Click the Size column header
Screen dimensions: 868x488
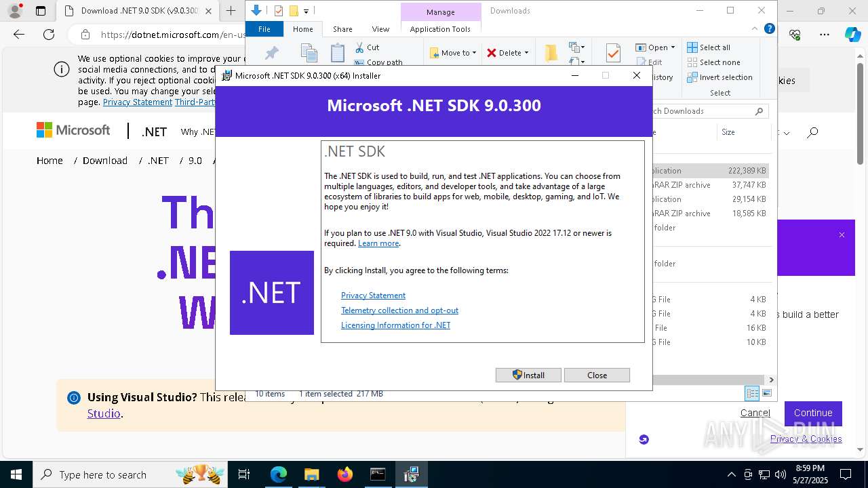pyautogui.click(x=743, y=132)
